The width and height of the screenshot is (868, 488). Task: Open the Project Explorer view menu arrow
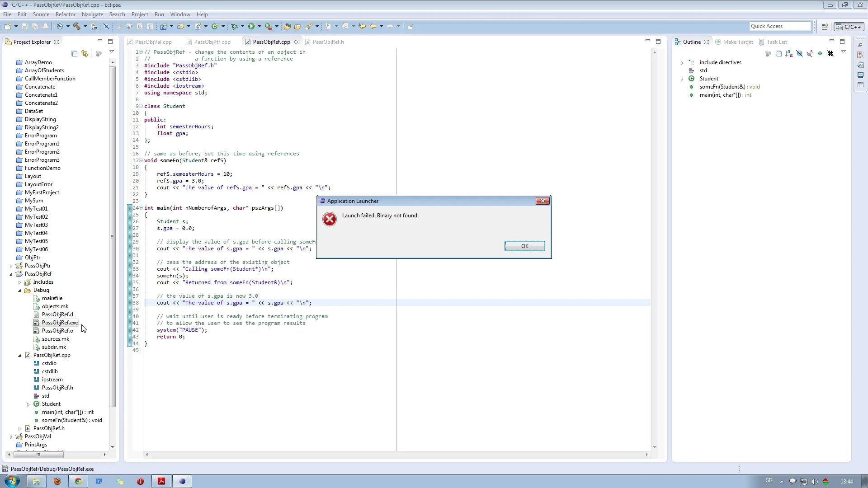coord(112,52)
